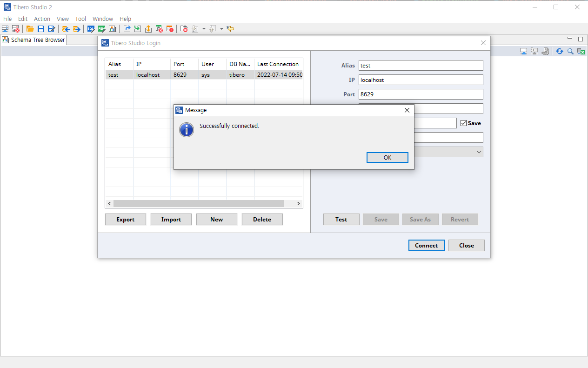Screen dimensions: 588x368
Task: Click the orange upload arrow icon
Action: [148, 29]
